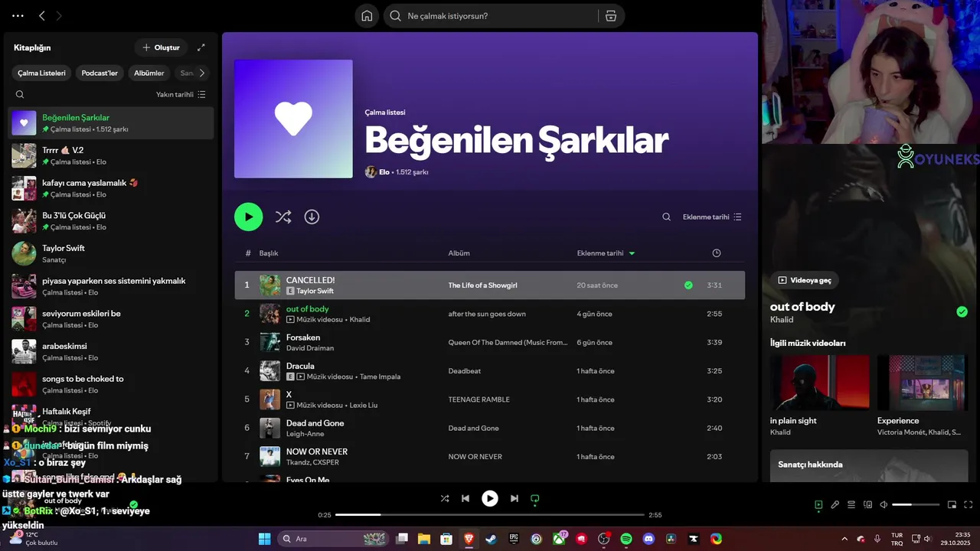Image resolution: width=980 pixels, height=551 pixels.
Task: Open the connect to device icon
Action: [x=867, y=505]
